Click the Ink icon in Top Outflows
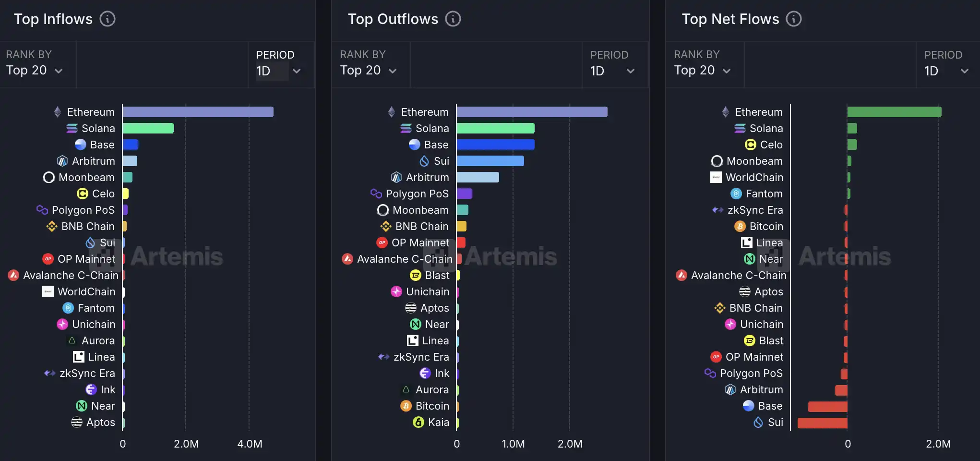The width and height of the screenshot is (980, 461). [425, 373]
